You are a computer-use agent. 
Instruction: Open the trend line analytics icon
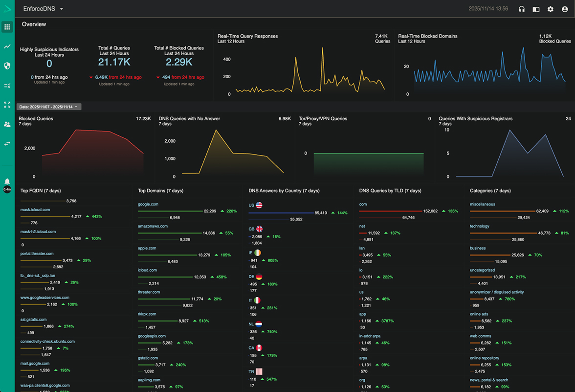(x=7, y=46)
